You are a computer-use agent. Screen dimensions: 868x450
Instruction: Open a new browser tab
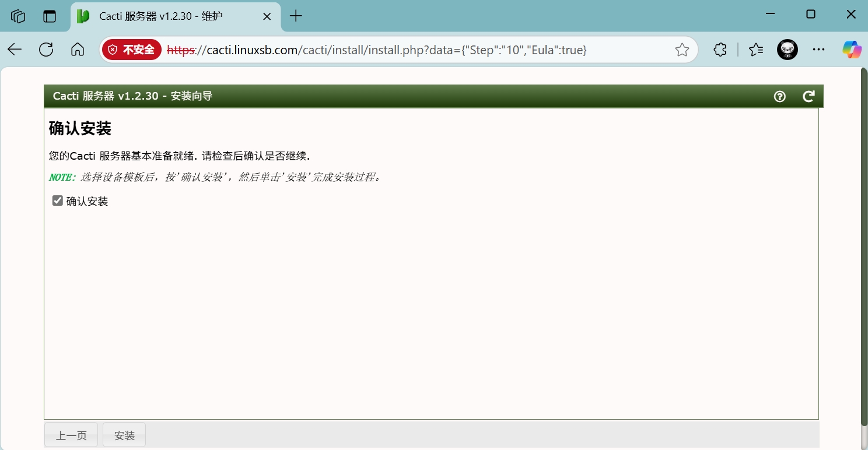pyautogui.click(x=296, y=16)
